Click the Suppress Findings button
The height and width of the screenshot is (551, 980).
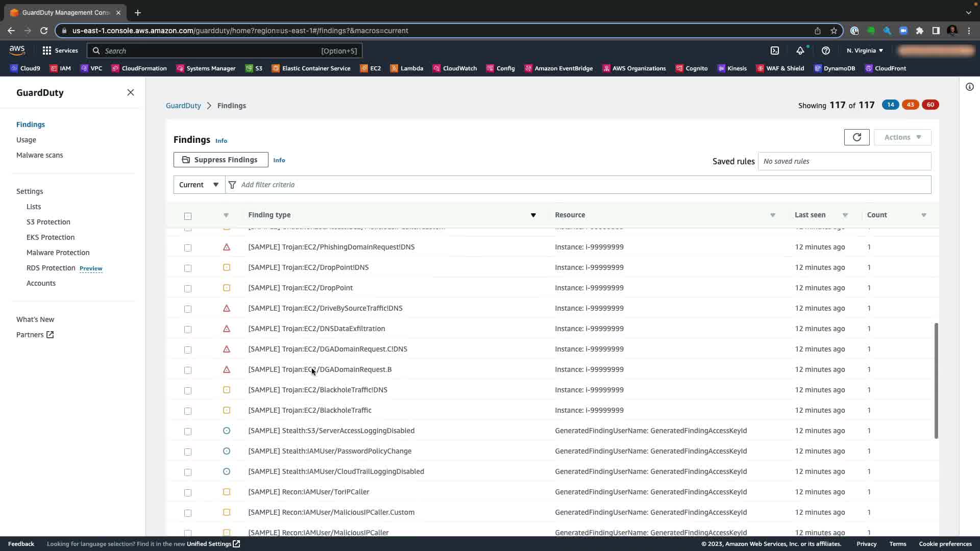click(220, 160)
